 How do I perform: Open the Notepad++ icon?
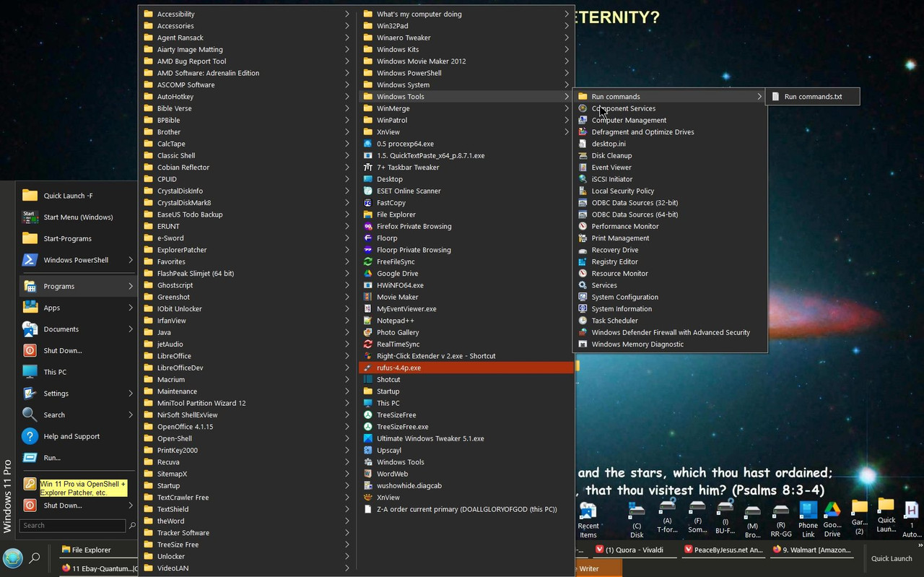368,321
